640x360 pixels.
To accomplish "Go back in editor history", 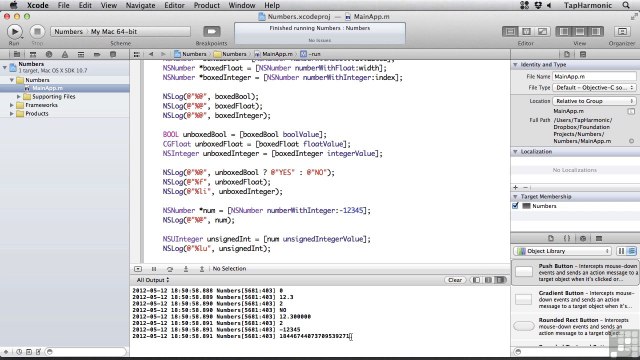I will point(151,54).
